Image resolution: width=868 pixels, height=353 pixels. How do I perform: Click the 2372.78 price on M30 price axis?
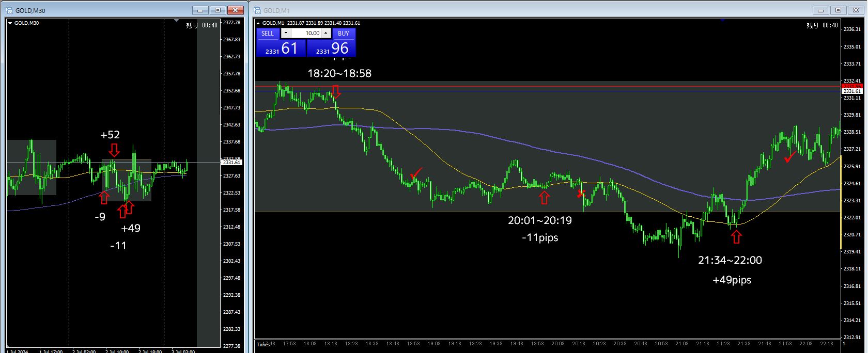tap(231, 23)
